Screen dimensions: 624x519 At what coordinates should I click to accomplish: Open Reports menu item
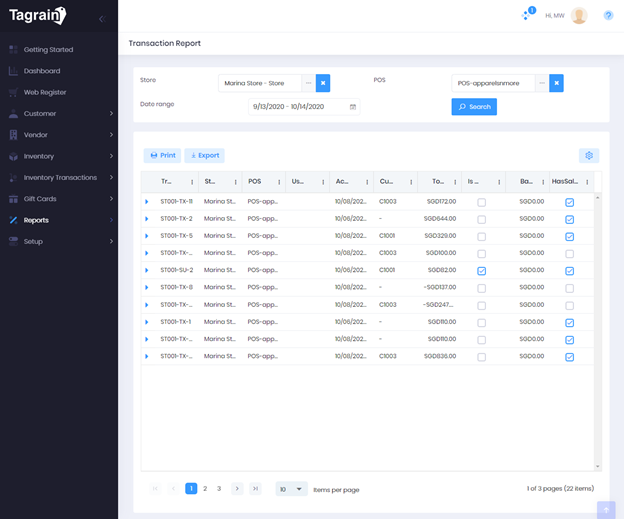36,220
